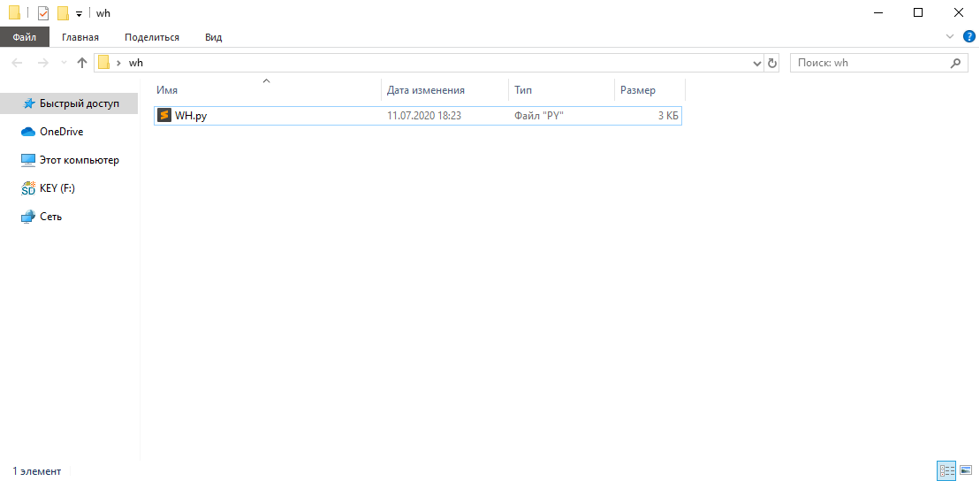This screenshot has height=481, width=980.
Task: Click the search magnifier icon
Action: tap(954, 63)
